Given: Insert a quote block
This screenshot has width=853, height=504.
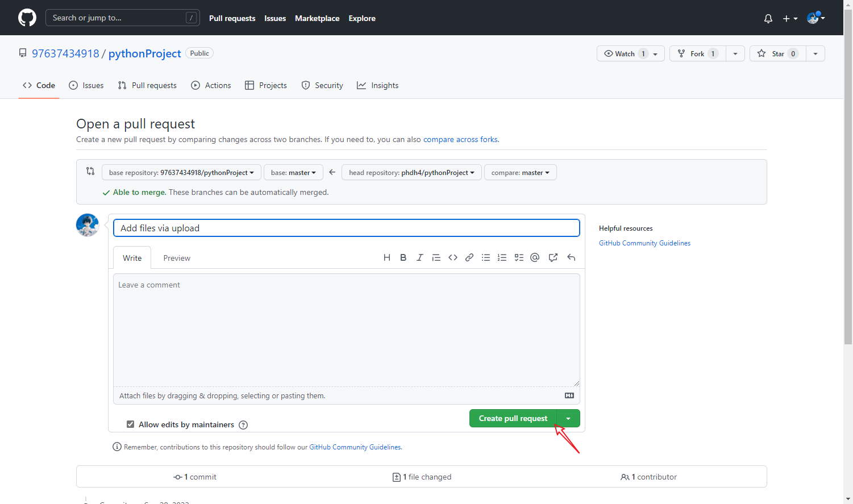Looking at the screenshot, I should click(436, 257).
